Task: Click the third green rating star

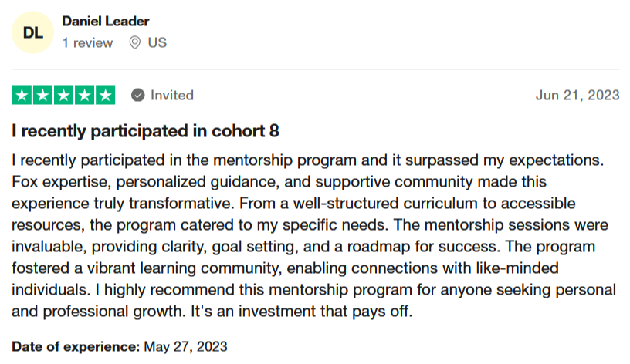Action: pyautogui.click(x=64, y=96)
